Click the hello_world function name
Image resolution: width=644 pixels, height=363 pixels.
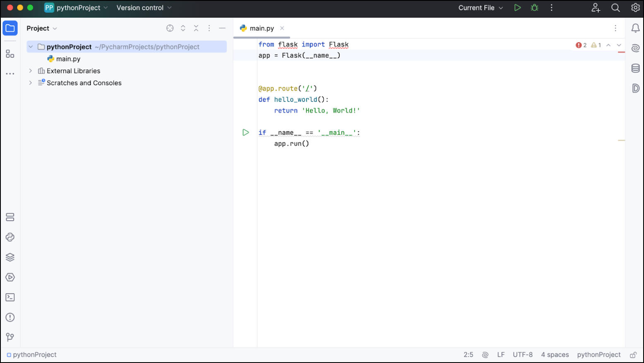tap(296, 99)
